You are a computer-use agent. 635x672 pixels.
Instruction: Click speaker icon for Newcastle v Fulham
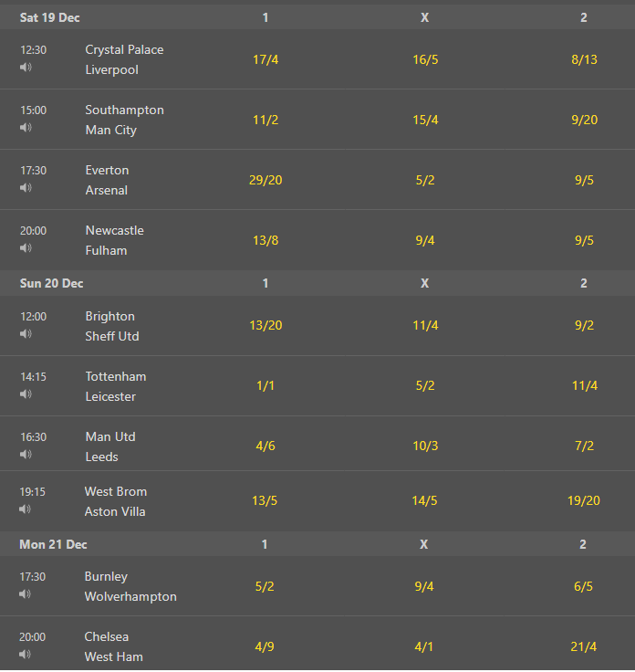point(26,247)
